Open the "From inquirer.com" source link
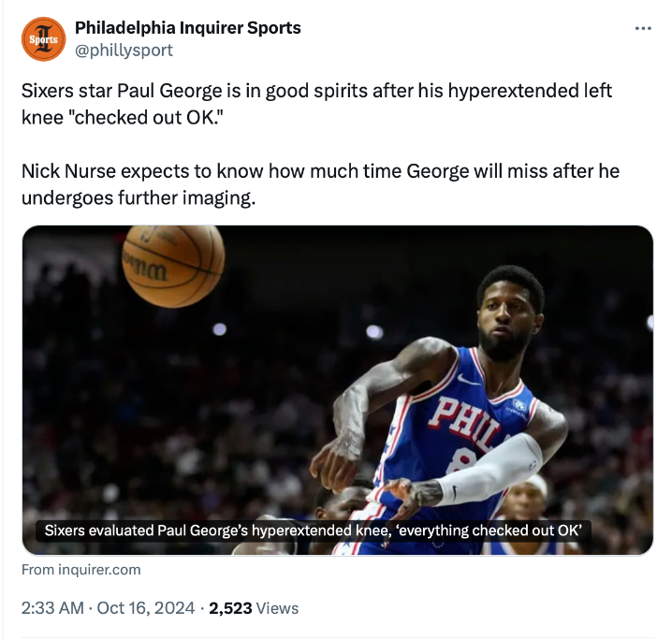 (80, 569)
